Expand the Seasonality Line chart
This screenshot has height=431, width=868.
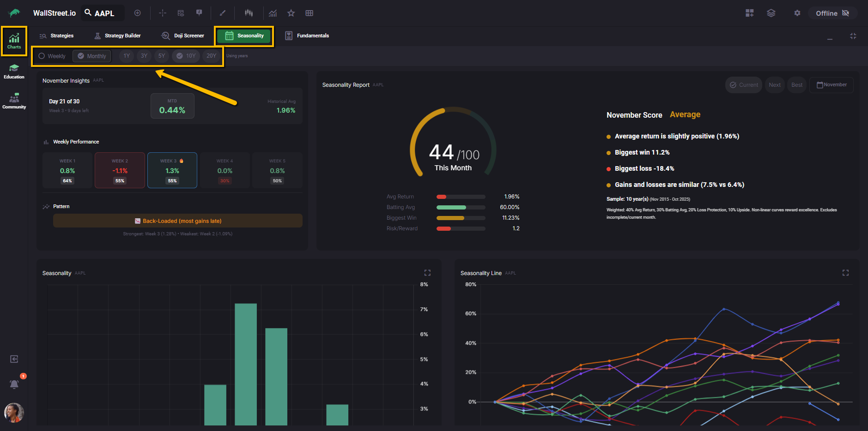coord(845,273)
